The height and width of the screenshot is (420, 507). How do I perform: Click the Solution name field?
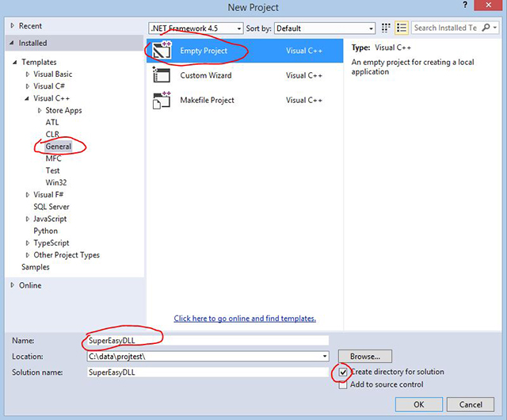tap(208, 372)
